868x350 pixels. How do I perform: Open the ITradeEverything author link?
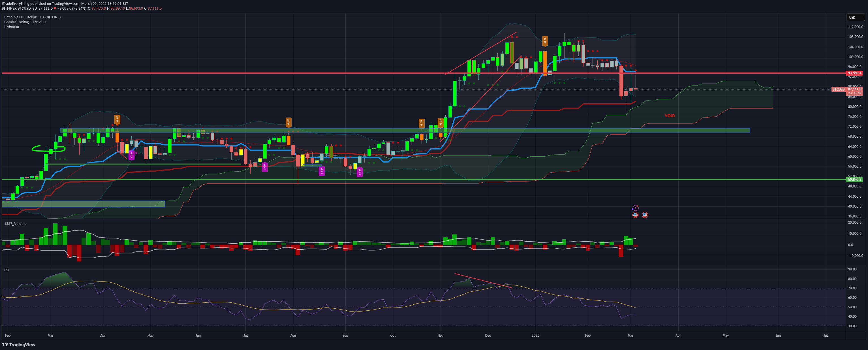click(x=16, y=4)
